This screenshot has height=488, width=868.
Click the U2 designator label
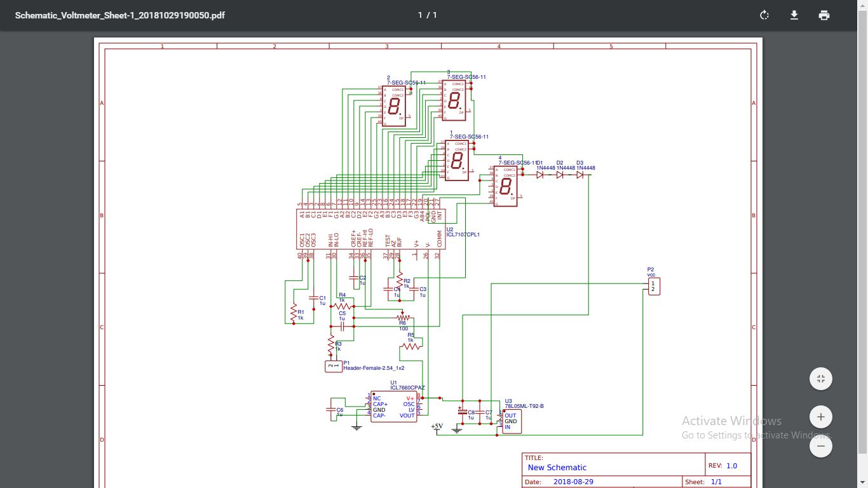[x=450, y=229]
